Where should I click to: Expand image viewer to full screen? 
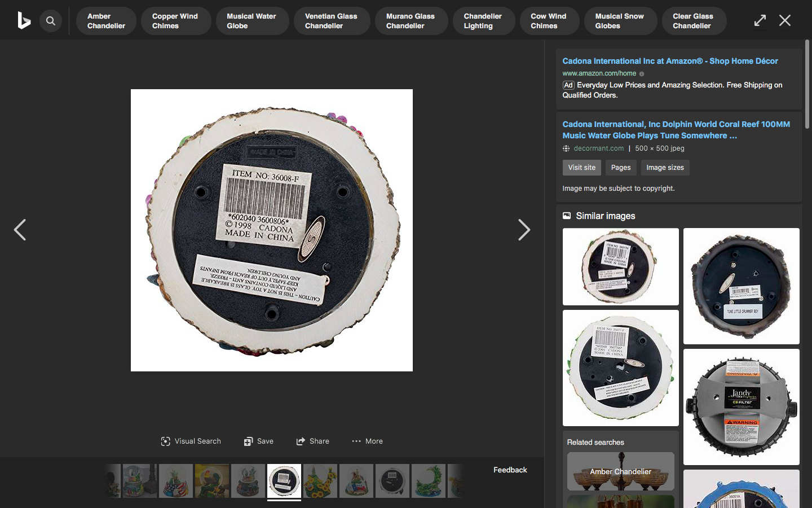[760, 20]
